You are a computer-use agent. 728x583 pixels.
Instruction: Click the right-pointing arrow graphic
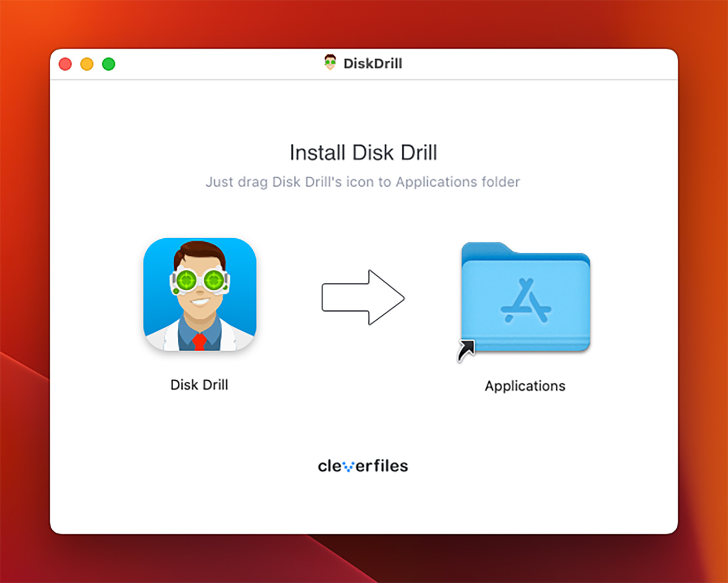[x=363, y=297]
